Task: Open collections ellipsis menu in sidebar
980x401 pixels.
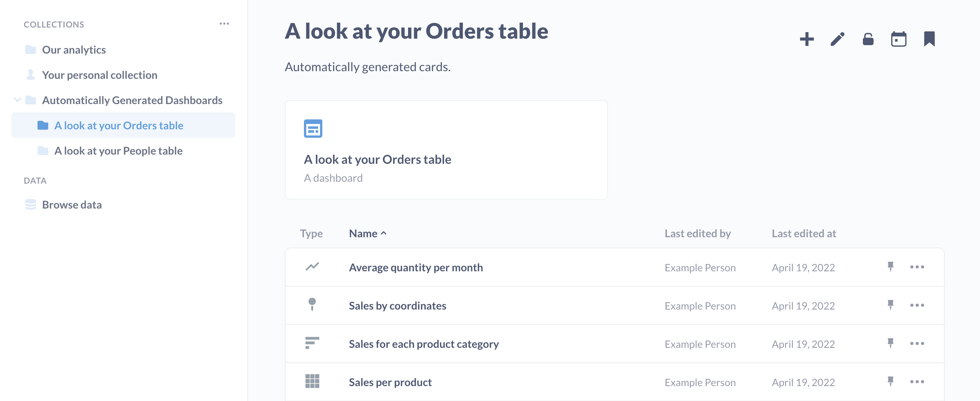Action: 224,24
